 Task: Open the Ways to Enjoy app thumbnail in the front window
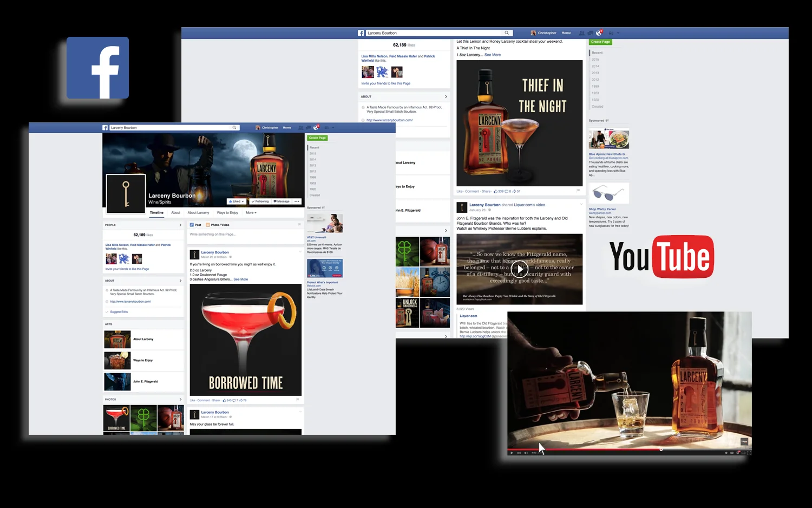(x=117, y=360)
